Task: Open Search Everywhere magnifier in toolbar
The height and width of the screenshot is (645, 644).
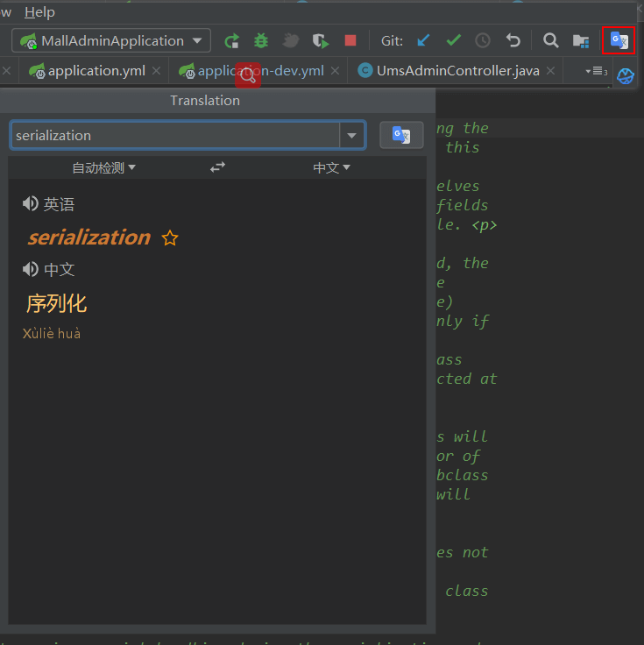Action: (x=550, y=40)
